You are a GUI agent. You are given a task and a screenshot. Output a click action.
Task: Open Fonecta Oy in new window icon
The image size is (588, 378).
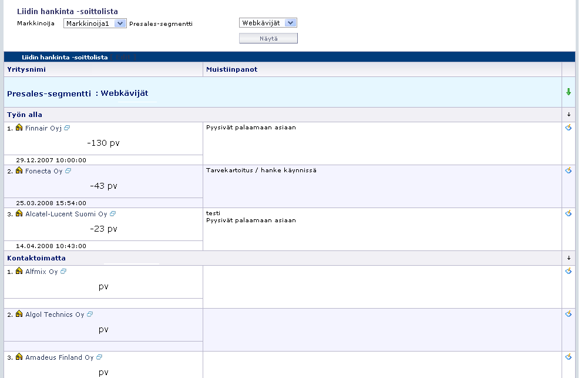[x=68, y=171]
